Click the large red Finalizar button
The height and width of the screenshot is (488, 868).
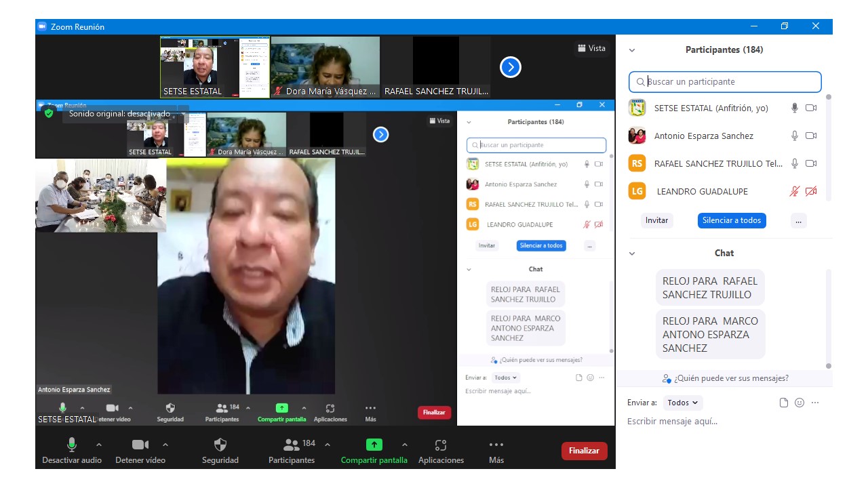(x=584, y=451)
